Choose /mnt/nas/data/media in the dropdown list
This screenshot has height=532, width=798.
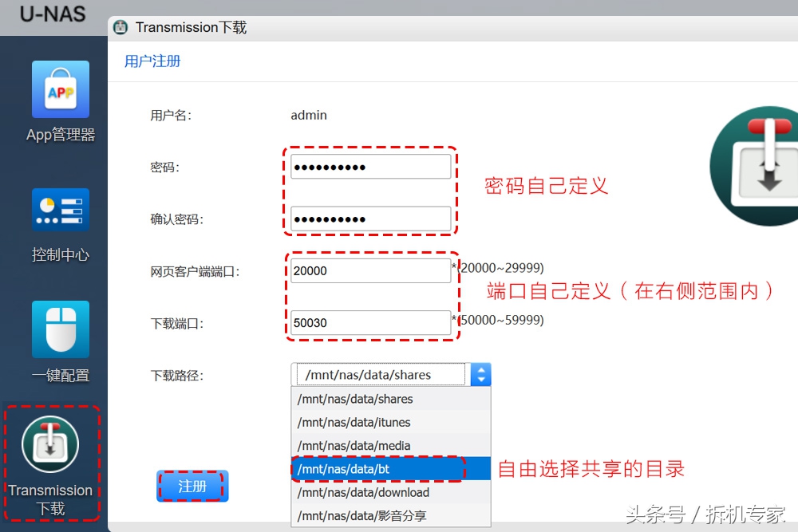391,446
